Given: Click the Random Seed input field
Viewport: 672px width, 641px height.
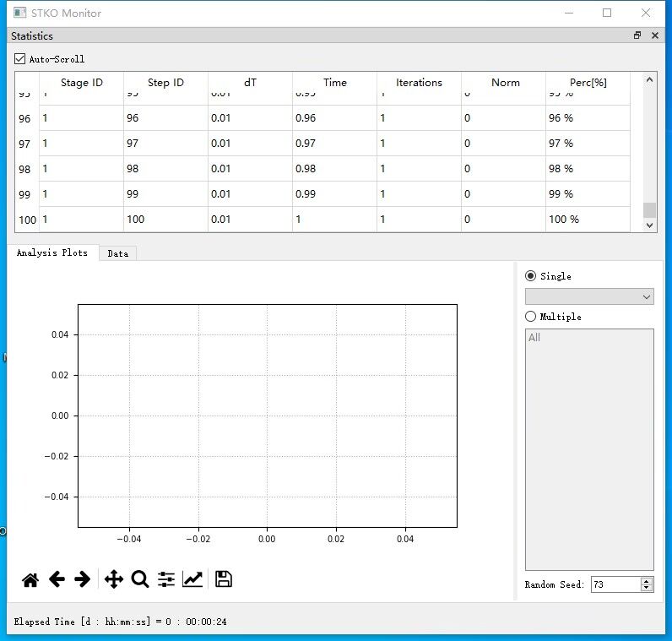Looking at the screenshot, I should coord(615,584).
